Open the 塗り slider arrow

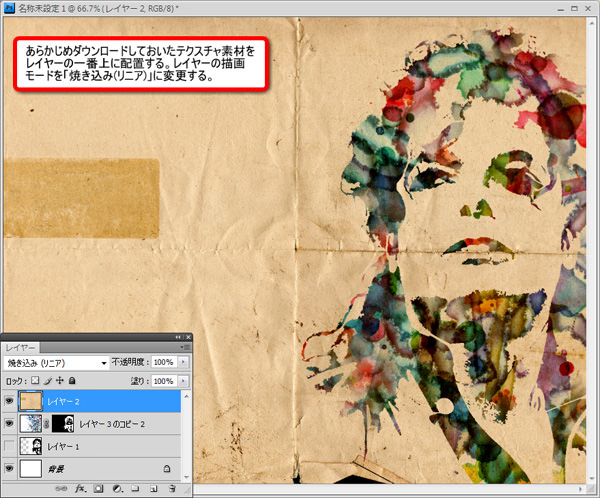[183, 381]
